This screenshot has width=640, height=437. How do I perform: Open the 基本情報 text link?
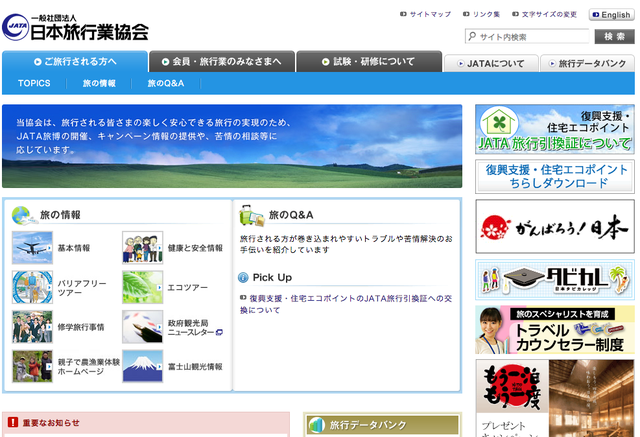pyautogui.click(x=73, y=248)
